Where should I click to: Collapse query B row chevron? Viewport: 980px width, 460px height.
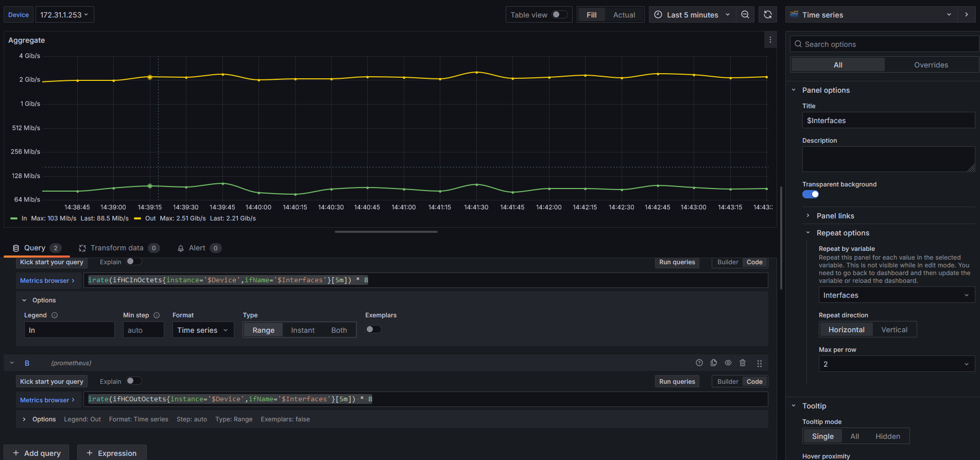(x=12, y=363)
